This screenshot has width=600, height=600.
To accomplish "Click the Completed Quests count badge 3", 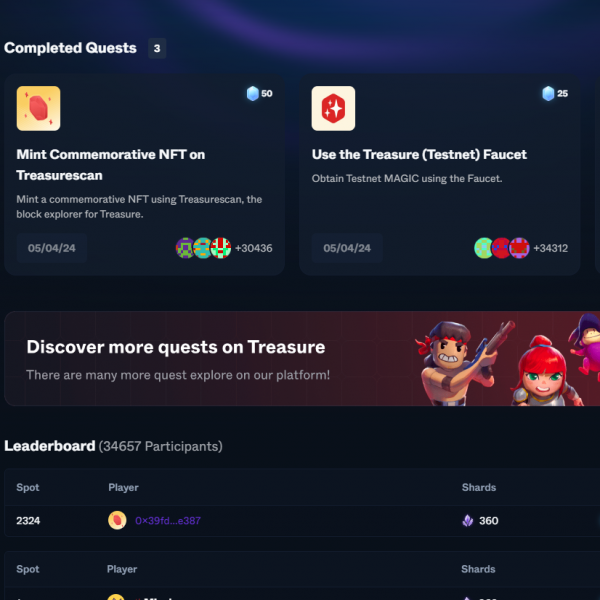I will coord(157,48).
